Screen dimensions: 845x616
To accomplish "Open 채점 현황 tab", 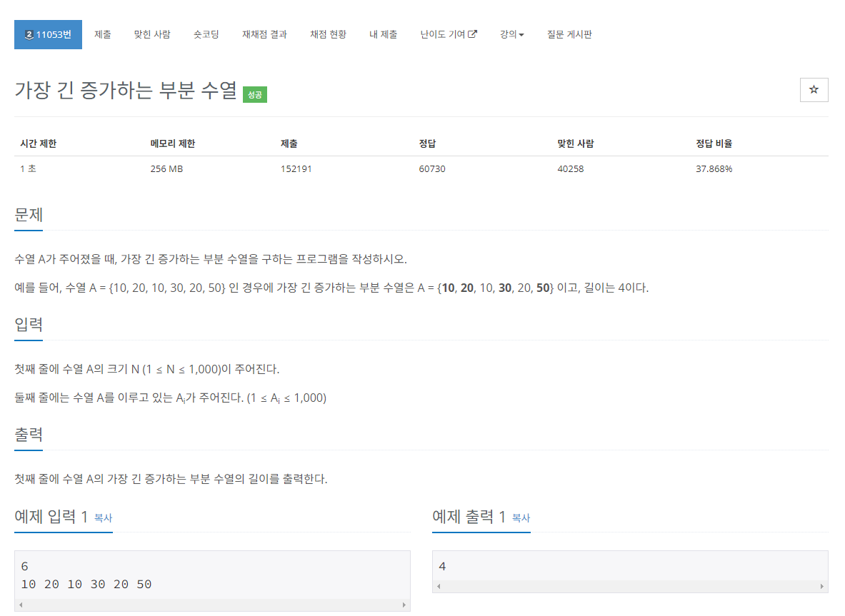I will click(x=328, y=34).
